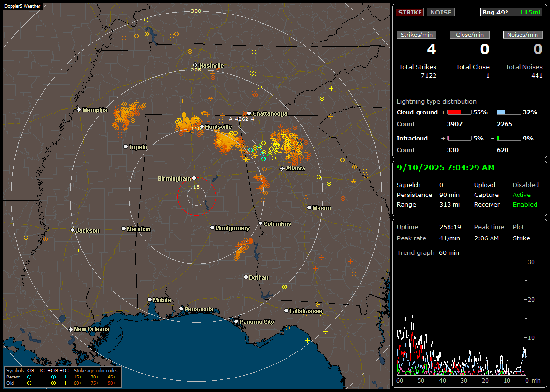Click the negative intracloud count 620
Image resolution: width=550 pixels, height=392 pixels.
(503, 150)
